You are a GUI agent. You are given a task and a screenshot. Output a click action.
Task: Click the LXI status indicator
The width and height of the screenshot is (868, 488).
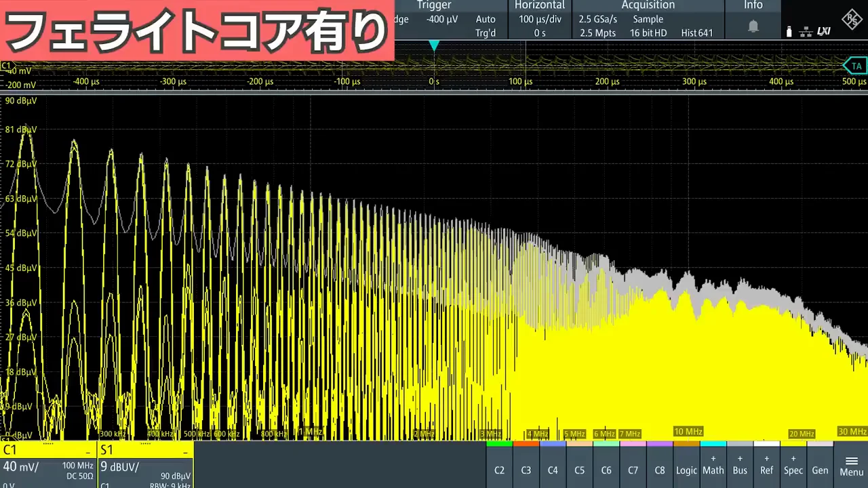click(x=824, y=31)
